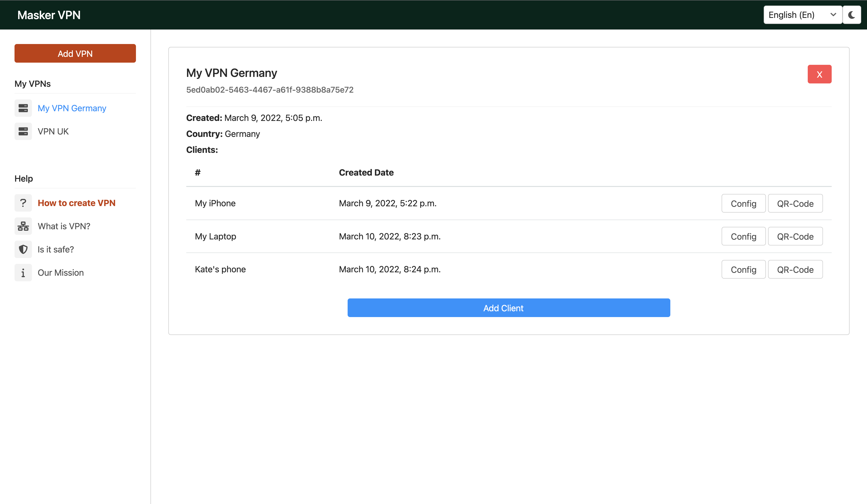Show QR-Code for Kate's phone
Viewport: 867px width, 504px height.
(795, 269)
